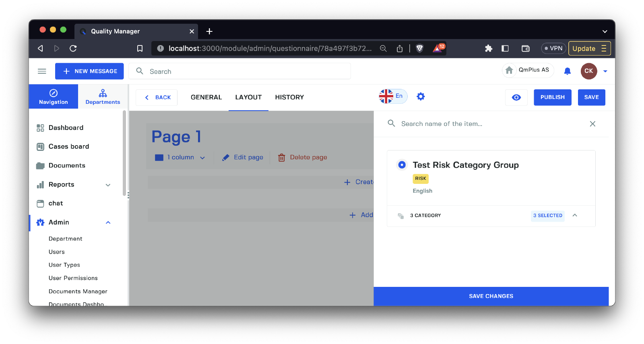The height and width of the screenshot is (344, 644).
Task: Switch to the General tab
Action: click(x=206, y=97)
